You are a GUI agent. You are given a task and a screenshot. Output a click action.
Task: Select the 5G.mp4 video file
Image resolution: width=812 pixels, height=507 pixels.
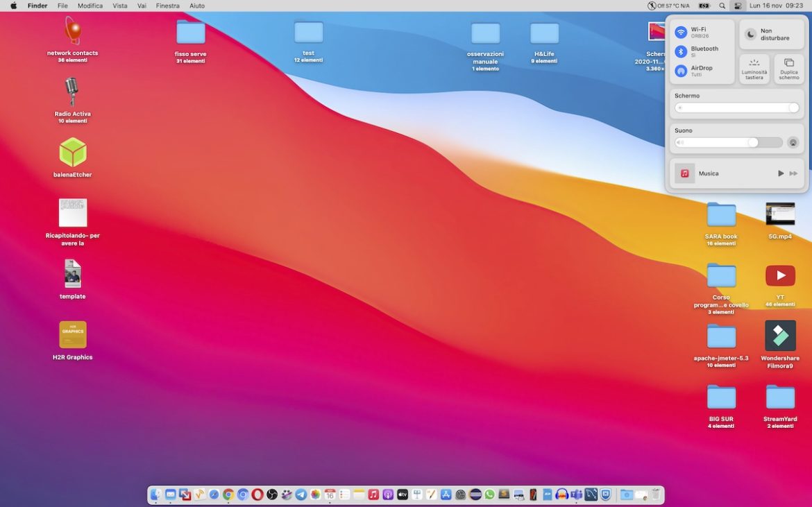[780, 214]
